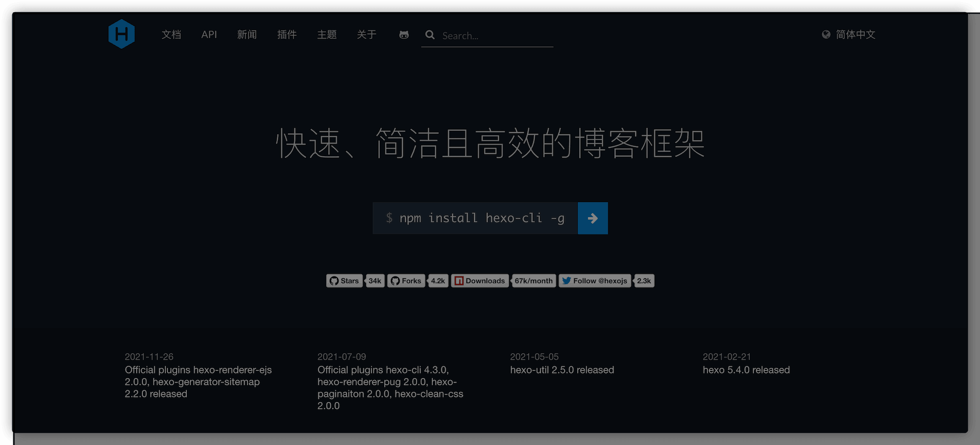Click the 4.2k forks count badge

438,281
